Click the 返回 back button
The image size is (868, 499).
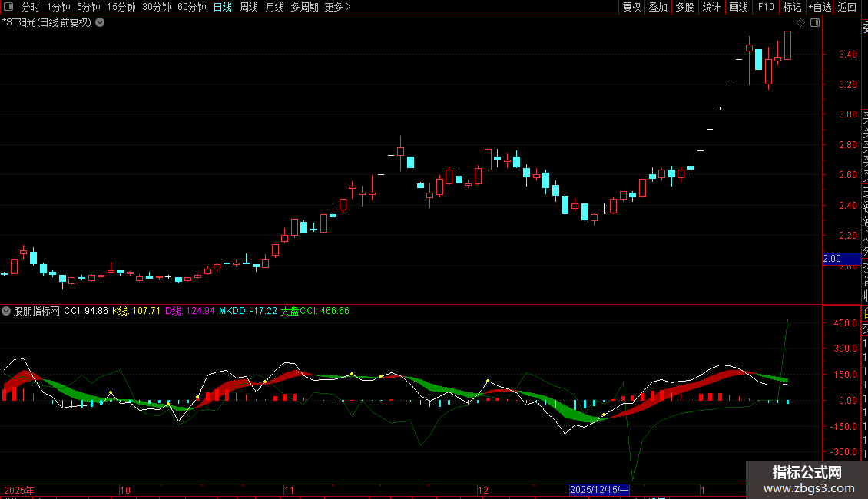point(847,7)
